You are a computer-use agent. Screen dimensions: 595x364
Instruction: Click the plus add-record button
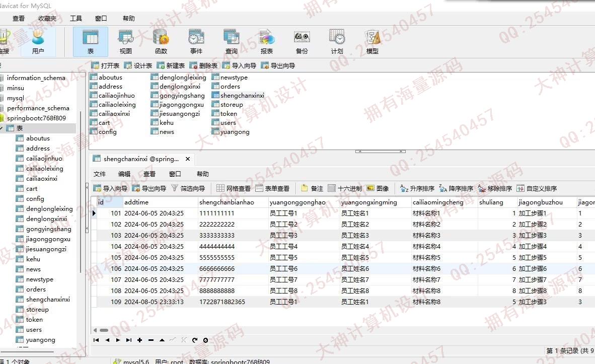pos(139,340)
